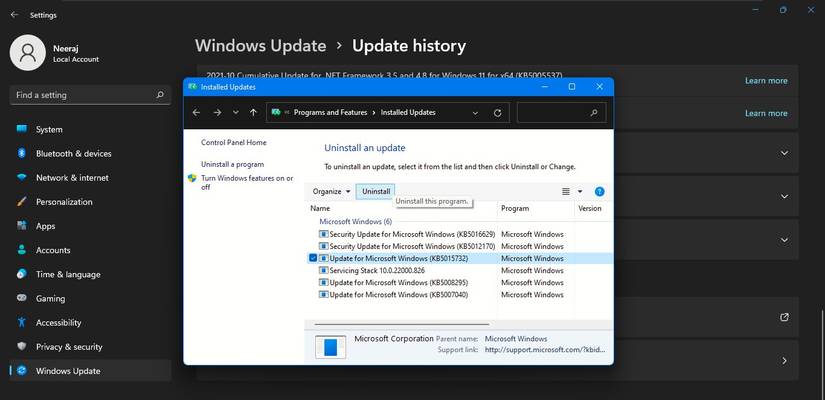825x400 pixels.
Task: Click Programs and Features in address bar
Action: point(330,113)
